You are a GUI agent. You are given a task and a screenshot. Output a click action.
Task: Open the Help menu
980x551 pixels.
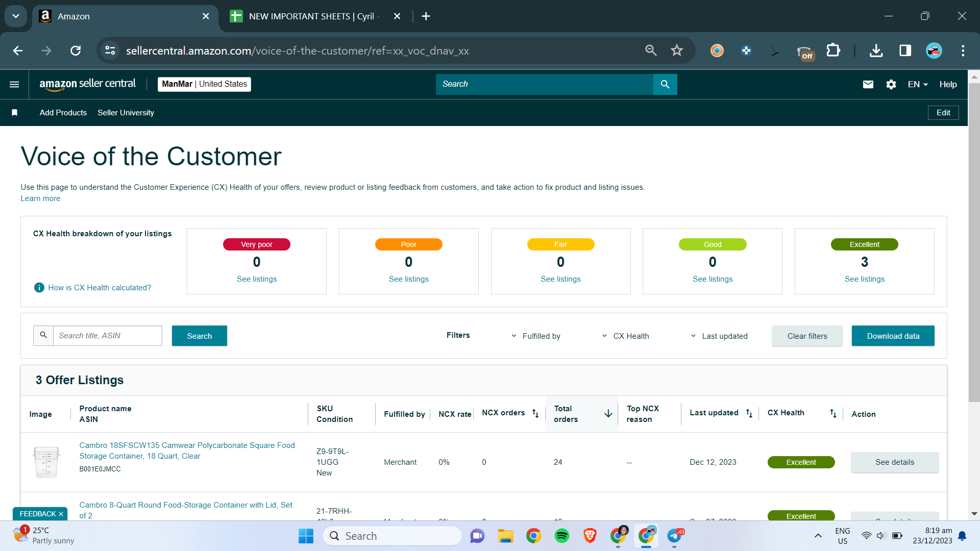click(948, 84)
